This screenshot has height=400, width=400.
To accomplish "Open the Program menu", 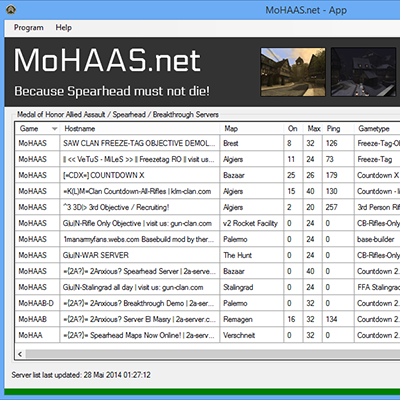I will tap(29, 28).
